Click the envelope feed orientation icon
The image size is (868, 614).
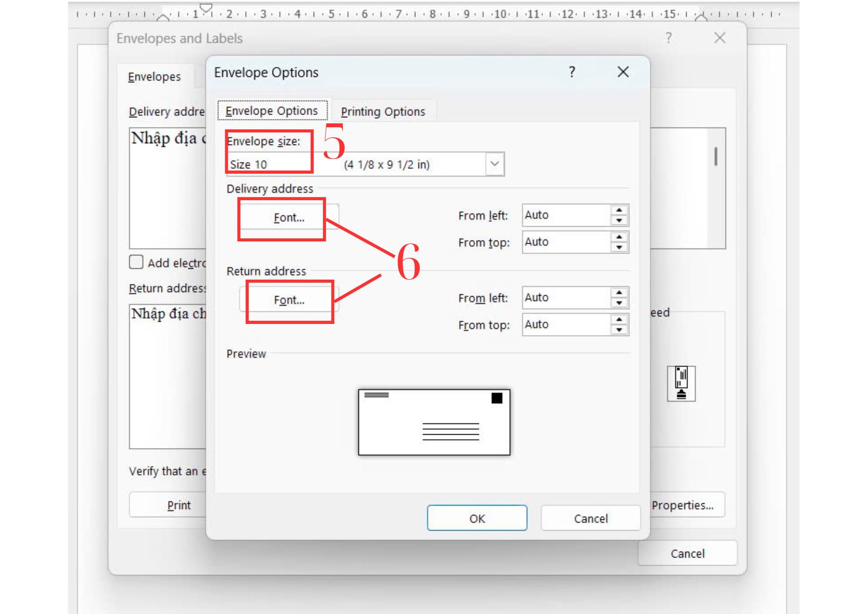point(681,383)
